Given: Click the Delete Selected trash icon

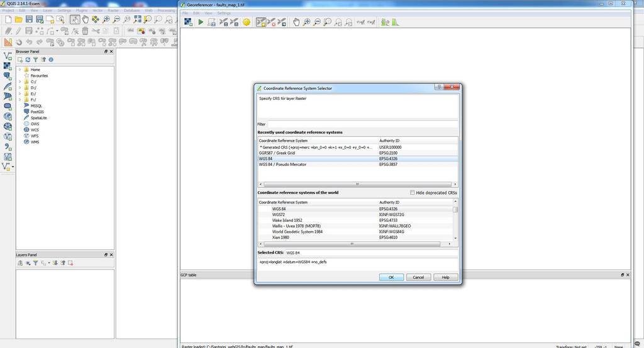Looking at the screenshot, I should click(85, 31).
